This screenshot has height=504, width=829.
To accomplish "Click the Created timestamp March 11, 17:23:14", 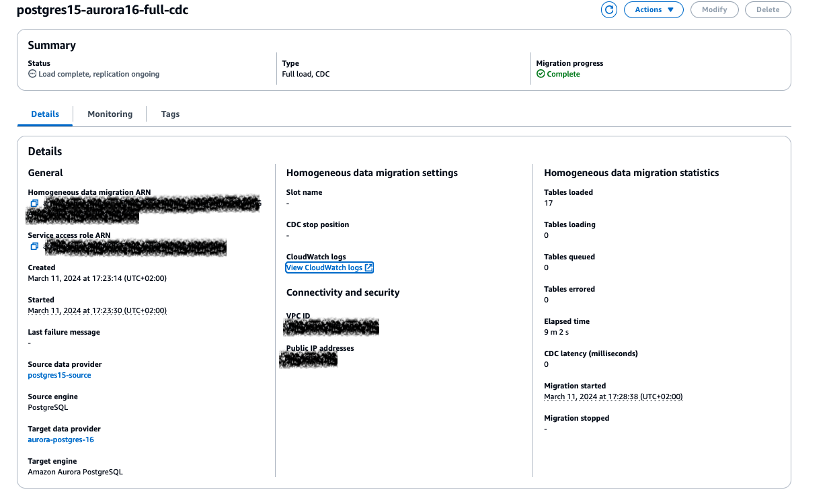I will click(97, 278).
